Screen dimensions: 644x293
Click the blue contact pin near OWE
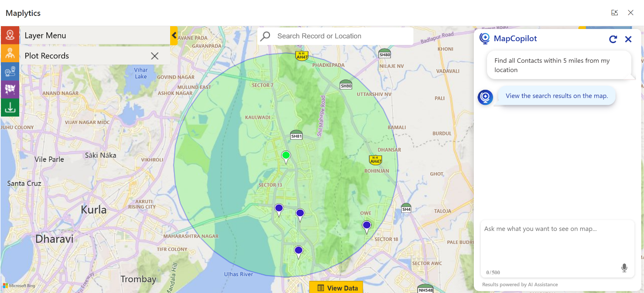point(367,226)
